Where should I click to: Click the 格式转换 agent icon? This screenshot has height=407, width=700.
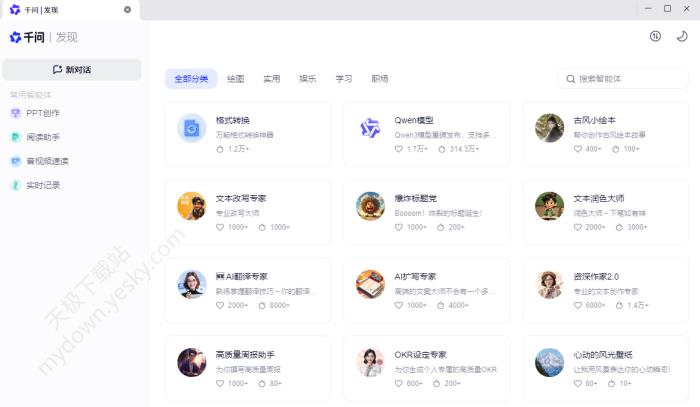pyautogui.click(x=191, y=128)
